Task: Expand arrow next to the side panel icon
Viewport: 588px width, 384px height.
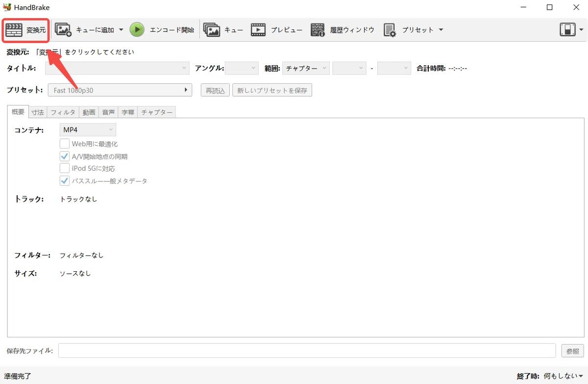Action: pyautogui.click(x=581, y=30)
